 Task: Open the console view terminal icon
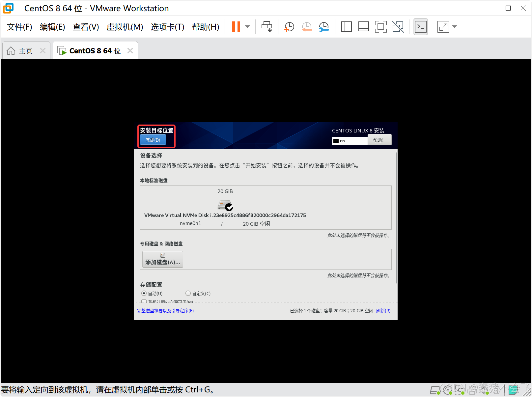[421, 27]
